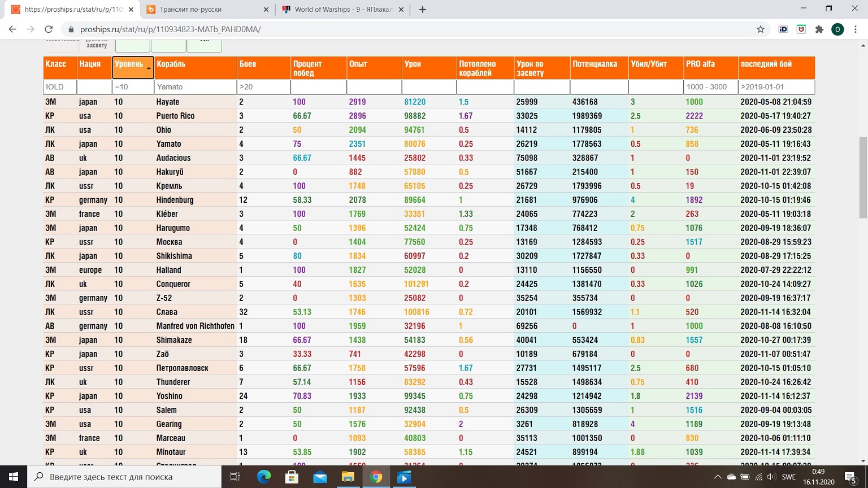Click the Боев filter field

[263, 87]
